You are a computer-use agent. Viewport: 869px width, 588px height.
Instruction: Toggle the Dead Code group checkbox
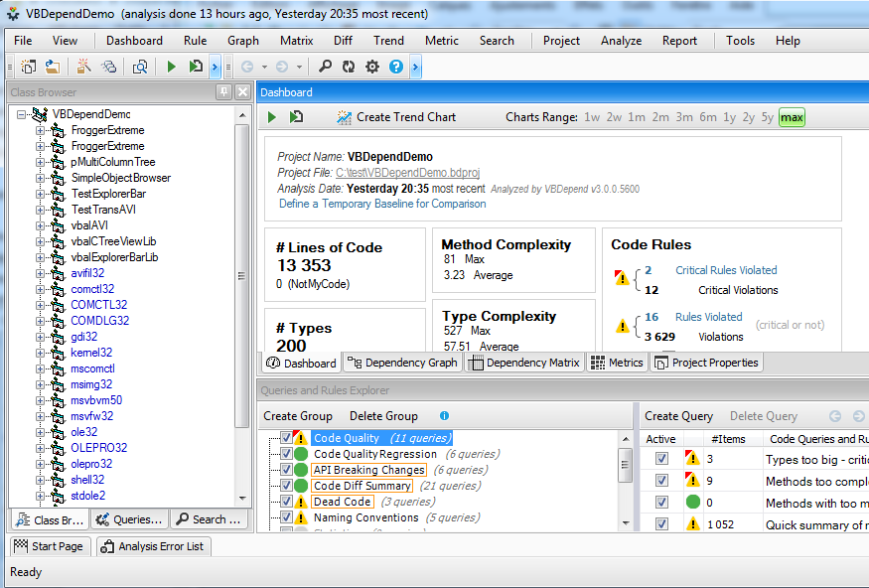[286, 502]
